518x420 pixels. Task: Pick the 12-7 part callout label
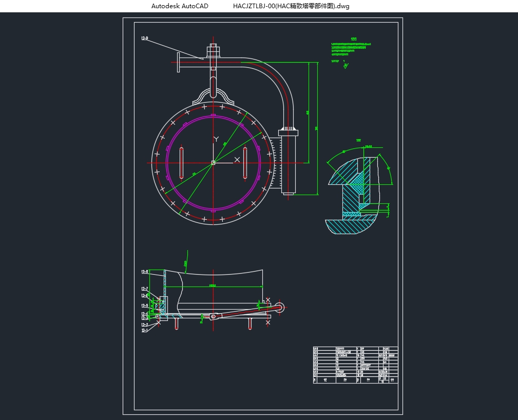[145, 289]
